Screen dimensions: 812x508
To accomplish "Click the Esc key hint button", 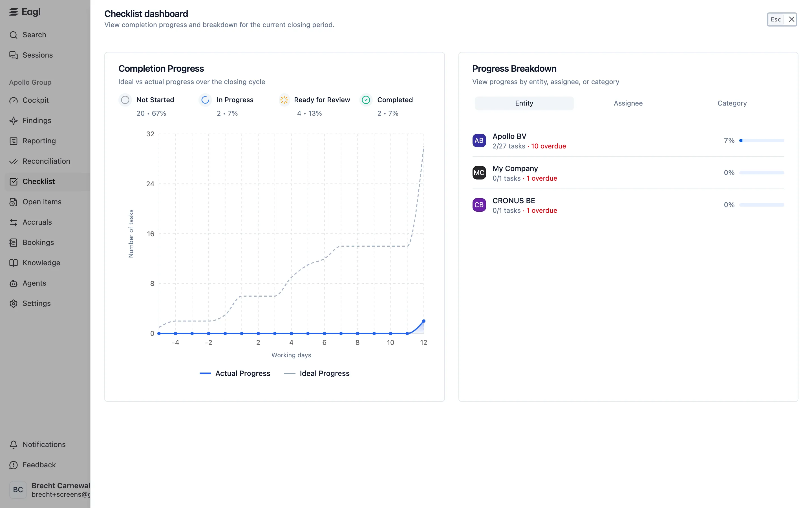I will point(776,19).
